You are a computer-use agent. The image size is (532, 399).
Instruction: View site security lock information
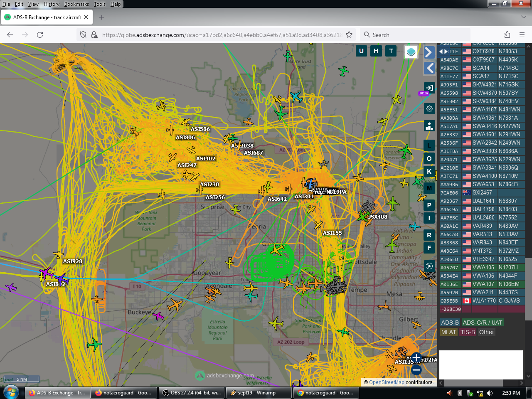click(94, 35)
